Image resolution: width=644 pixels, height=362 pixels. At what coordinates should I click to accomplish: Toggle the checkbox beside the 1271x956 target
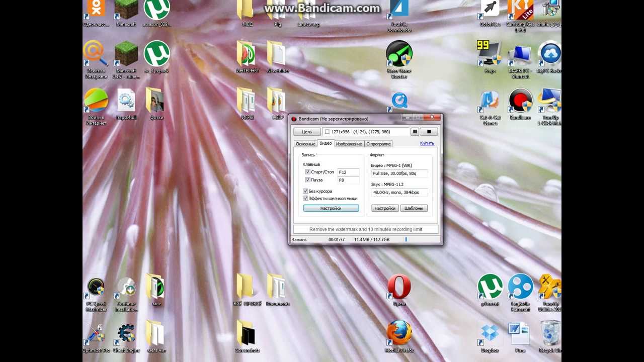coord(327,132)
